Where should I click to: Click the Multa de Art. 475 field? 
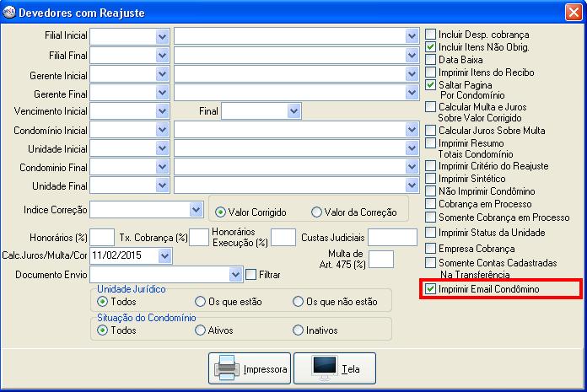pyautogui.click(x=381, y=260)
